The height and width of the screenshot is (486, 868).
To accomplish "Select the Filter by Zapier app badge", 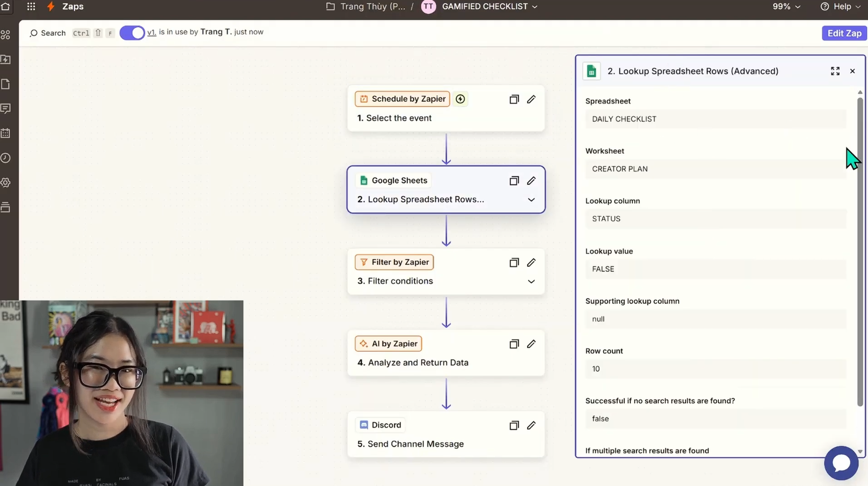I will click(x=394, y=262).
